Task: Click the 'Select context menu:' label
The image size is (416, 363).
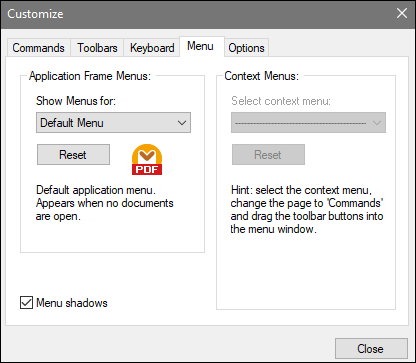Action: coord(281,101)
